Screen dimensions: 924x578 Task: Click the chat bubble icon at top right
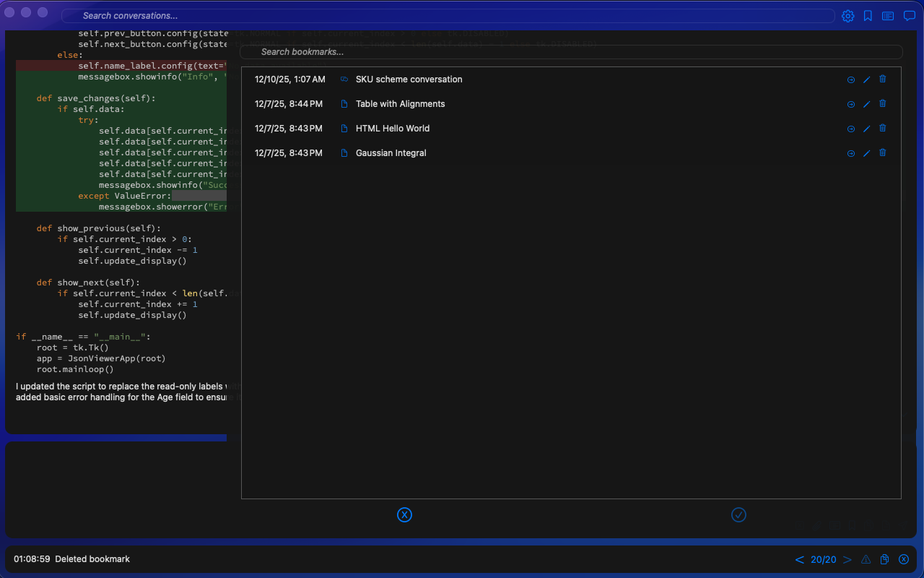tap(909, 16)
